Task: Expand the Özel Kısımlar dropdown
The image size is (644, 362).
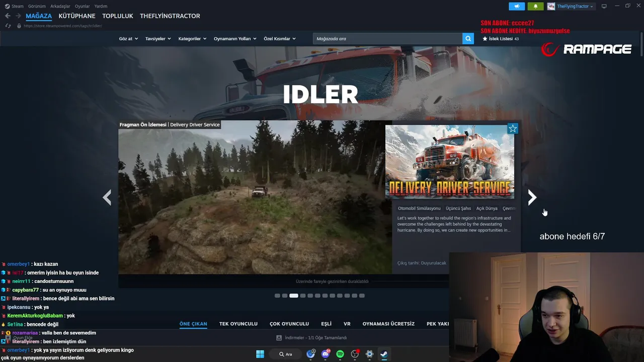Action: click(x=280, y=39)
